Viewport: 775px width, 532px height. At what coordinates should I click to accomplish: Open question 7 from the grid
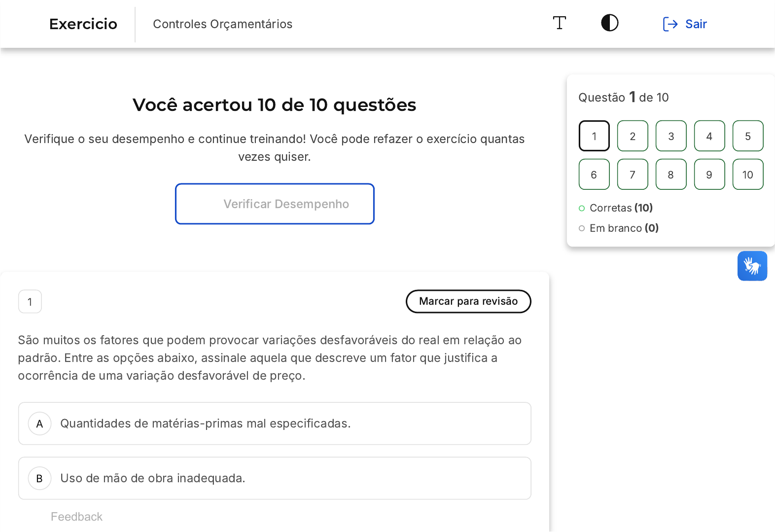632,175
